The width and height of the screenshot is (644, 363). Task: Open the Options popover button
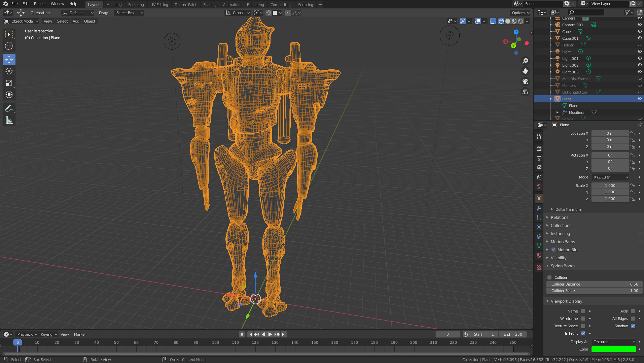521,13
